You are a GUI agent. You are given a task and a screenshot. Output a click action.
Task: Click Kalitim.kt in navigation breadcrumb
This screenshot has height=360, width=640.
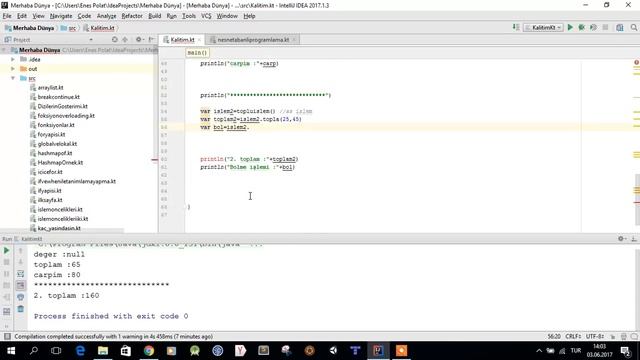[x=99, y=28]
